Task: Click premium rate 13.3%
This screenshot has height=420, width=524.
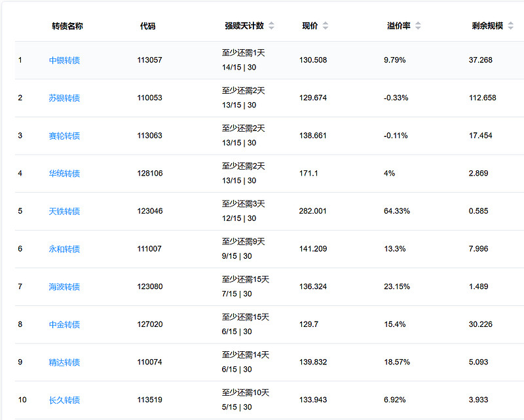Action: (x=395, y=249)
